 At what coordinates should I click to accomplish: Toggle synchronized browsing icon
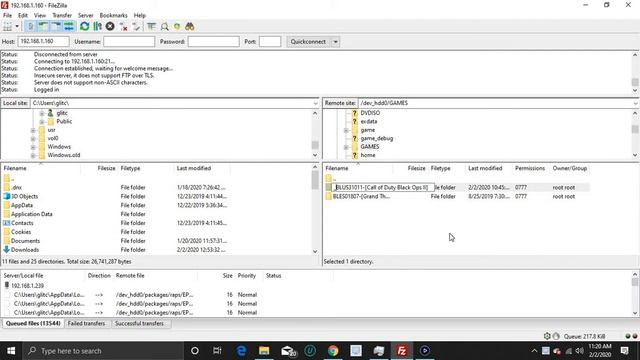click(177, 27)
